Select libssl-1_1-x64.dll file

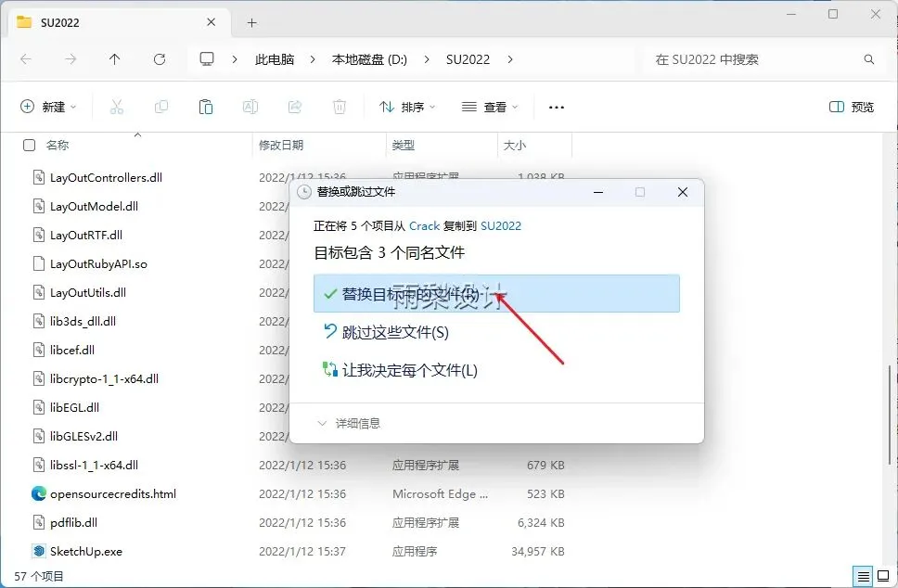point(94,465)
